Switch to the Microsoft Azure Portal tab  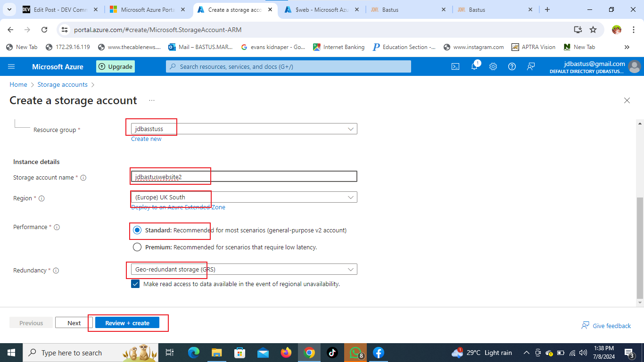[x=148, y=9]
